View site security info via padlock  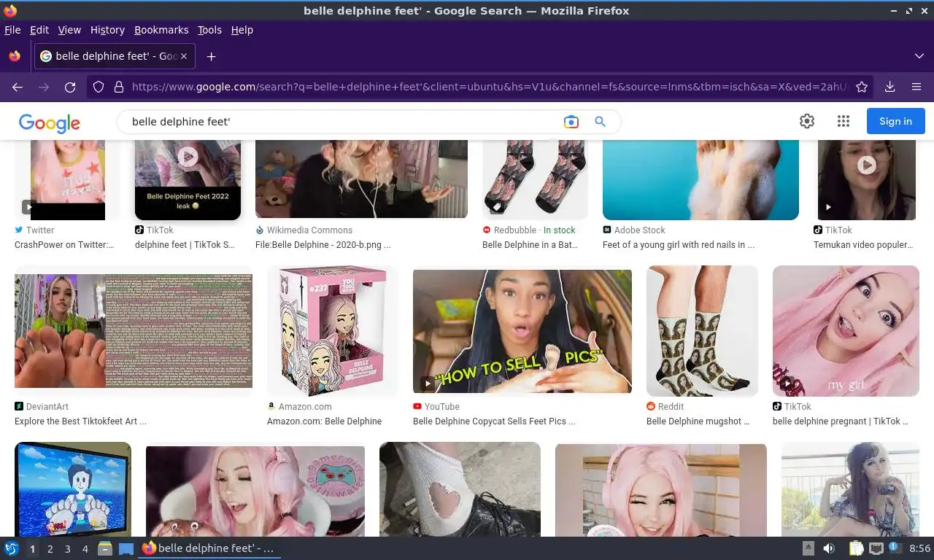tap(118, 87)
